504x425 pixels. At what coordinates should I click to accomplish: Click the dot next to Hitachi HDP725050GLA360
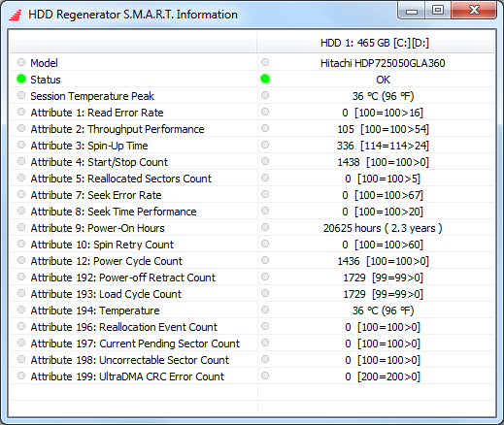click(x=265, y=62)
